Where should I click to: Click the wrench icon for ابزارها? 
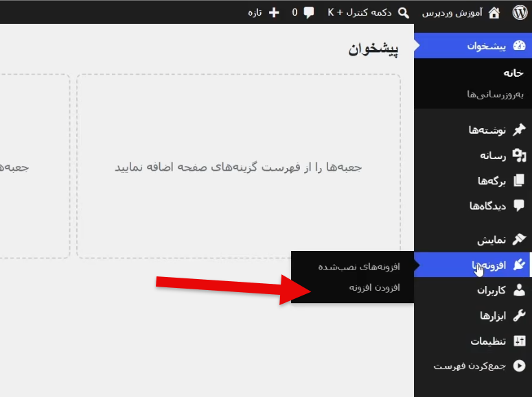coord(519,315)
